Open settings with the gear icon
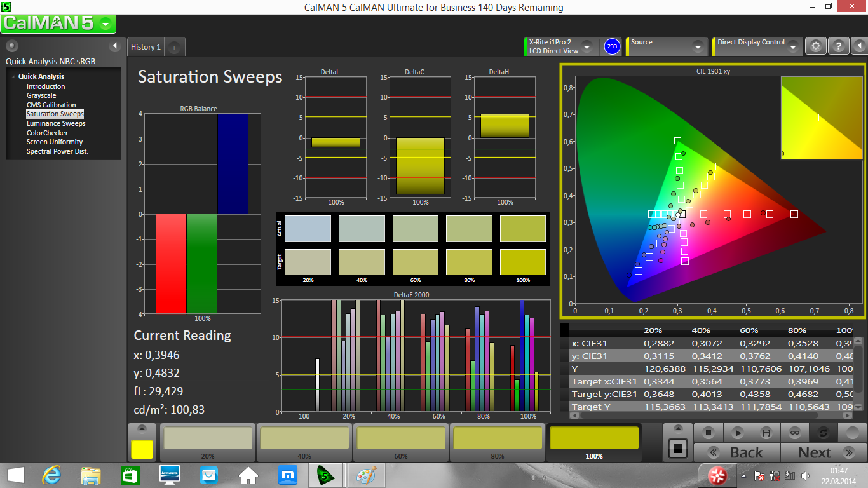The image size is (868, 488). [816, 46]
